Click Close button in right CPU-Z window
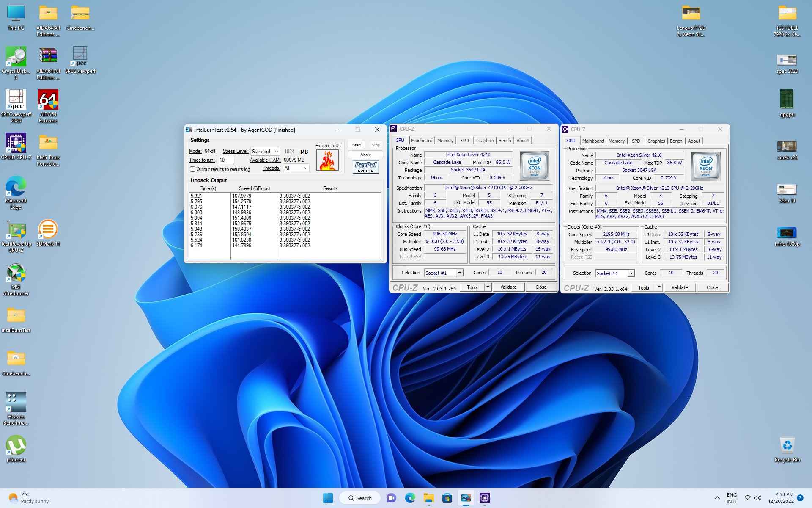 [x=712, y=287]
